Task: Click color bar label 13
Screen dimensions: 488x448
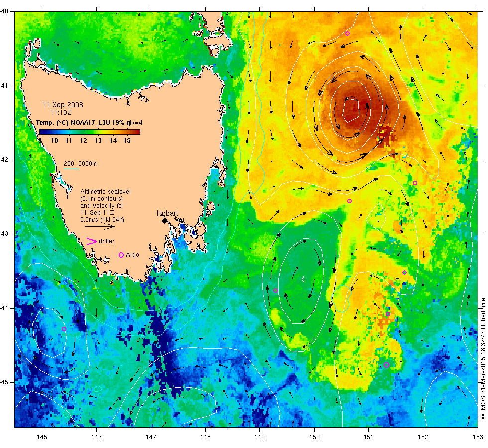Action: click(98, 140)
